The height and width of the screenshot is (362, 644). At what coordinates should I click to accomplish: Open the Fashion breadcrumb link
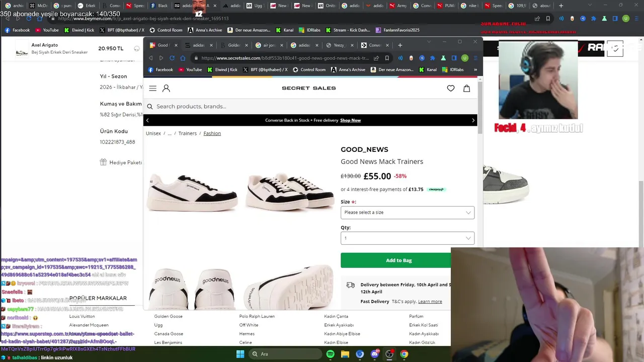pos(212,133)
